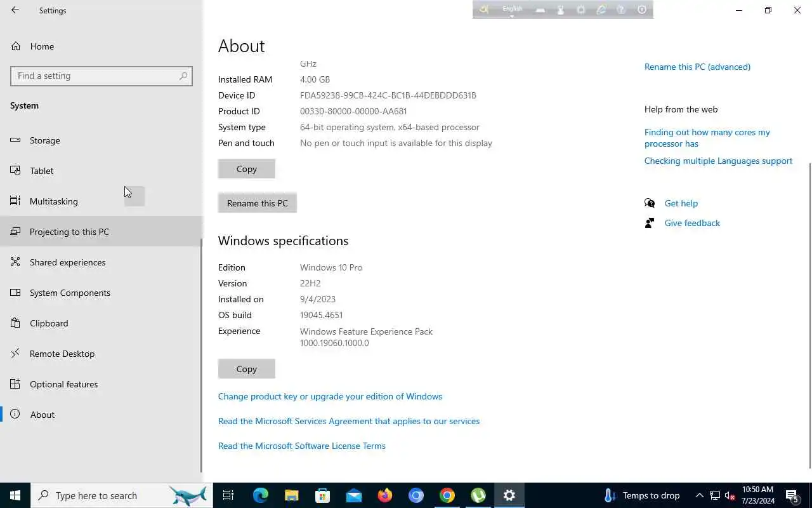This screenshot has width=812, height=508.
Task: Click the muted volume icon in tray
Action: coord(730,495)
